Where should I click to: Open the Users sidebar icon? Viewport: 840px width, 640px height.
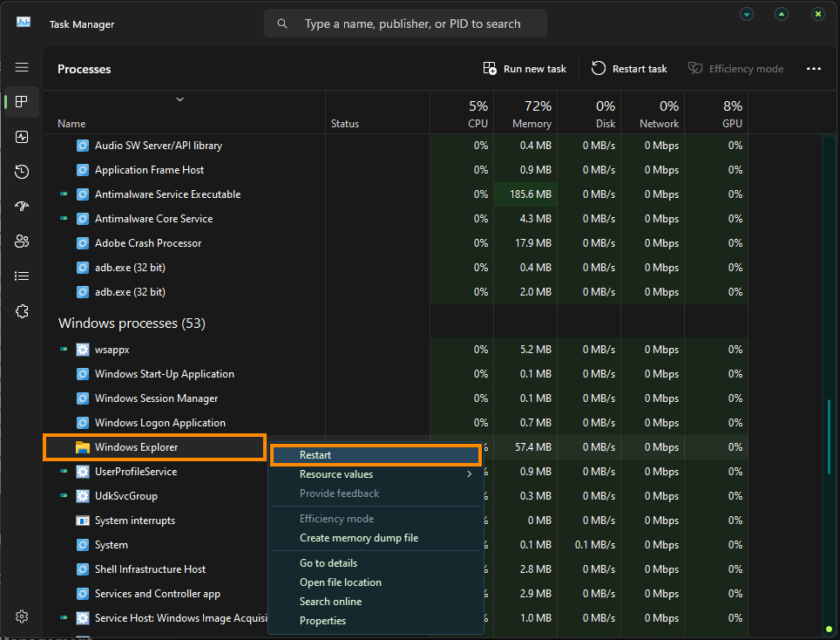[x=22, y=242]
